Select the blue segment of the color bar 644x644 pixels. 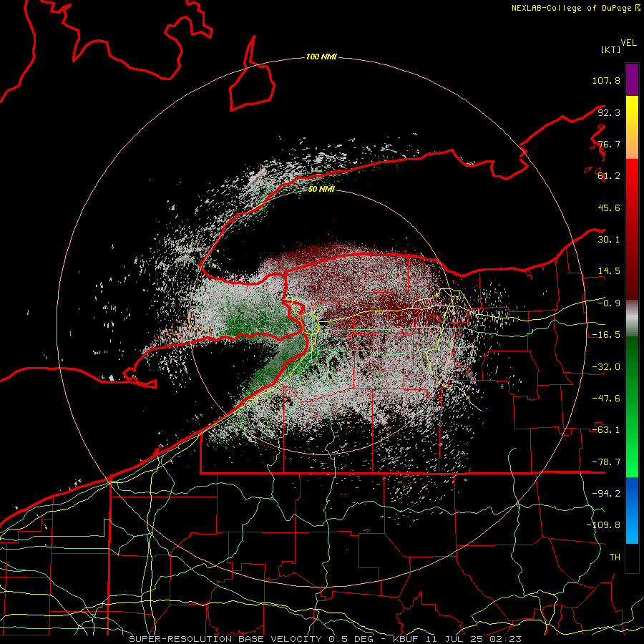(632, 510)
